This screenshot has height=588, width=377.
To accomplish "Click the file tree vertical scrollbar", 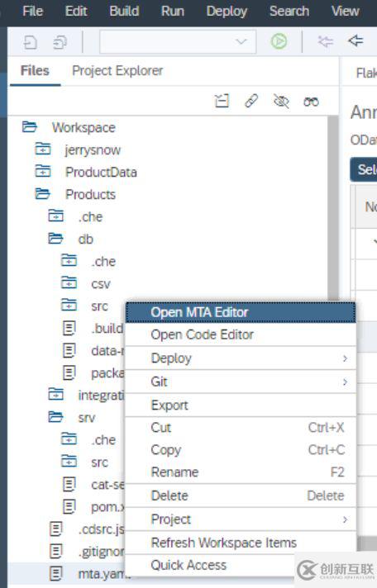I will coord(333,208).
